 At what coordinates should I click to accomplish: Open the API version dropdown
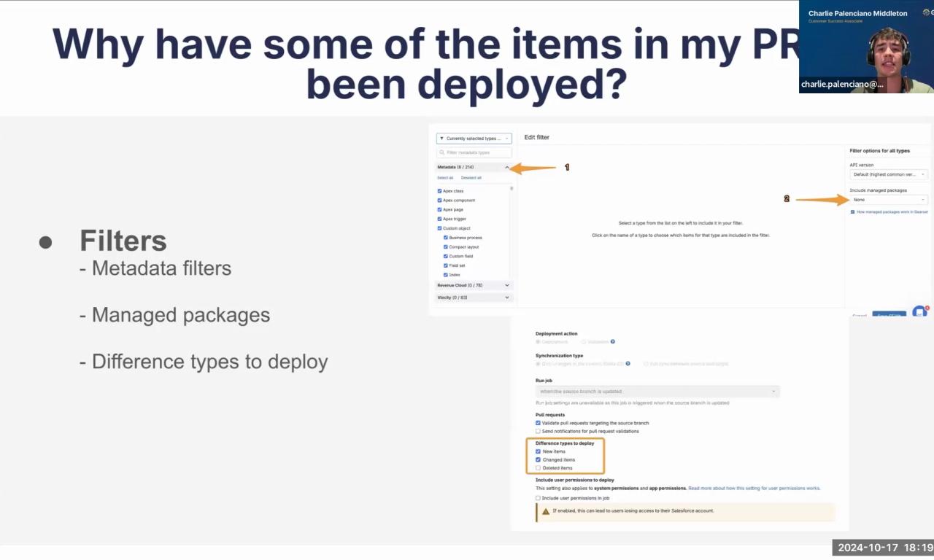click(889, 174)
